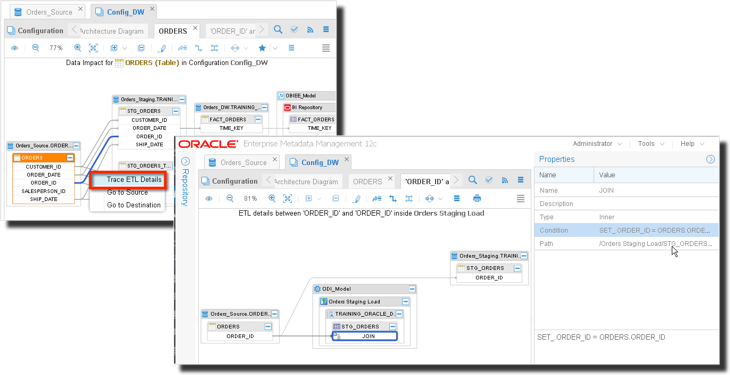Viewport: 730px width, 375px height.
Task: Close the ORDERS tab in front window
Action: click(390, 178)
